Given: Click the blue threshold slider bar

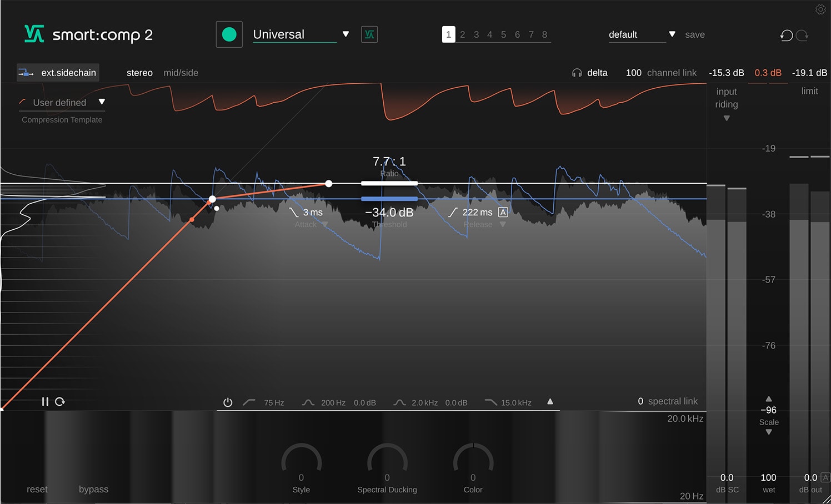Looking at the screenshot, I should coord(389,199).
